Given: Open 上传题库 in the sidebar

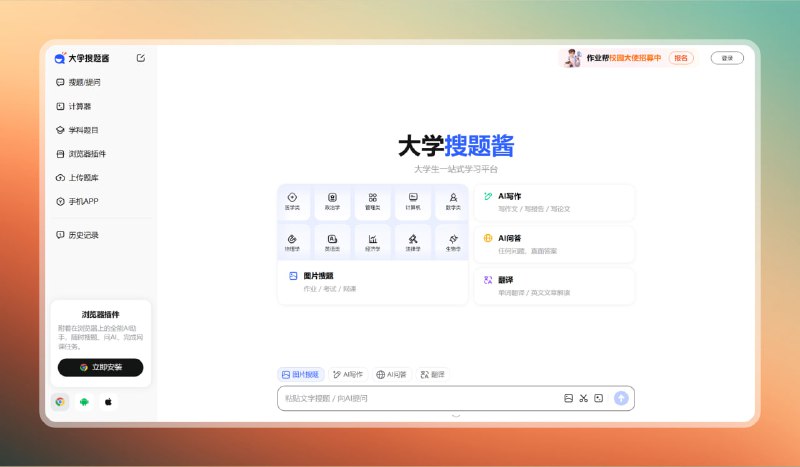Looking at the screenshot, I should (77, 178).
